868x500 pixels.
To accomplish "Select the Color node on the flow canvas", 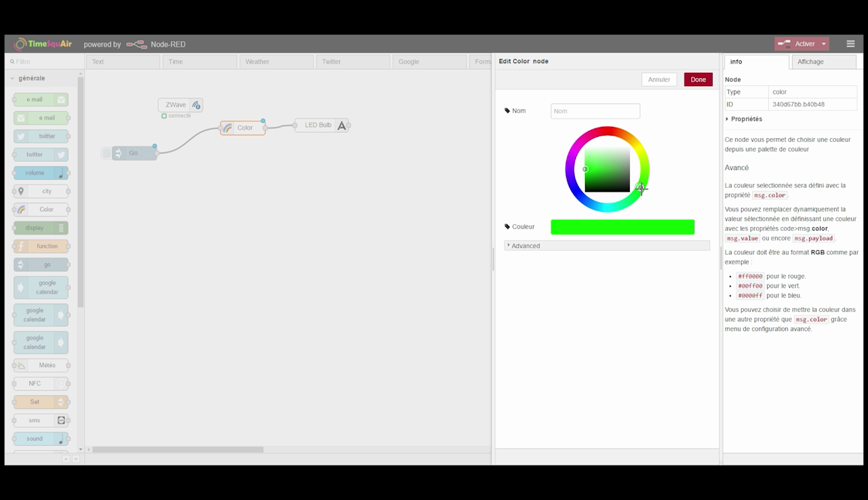I will coord(243,127).
